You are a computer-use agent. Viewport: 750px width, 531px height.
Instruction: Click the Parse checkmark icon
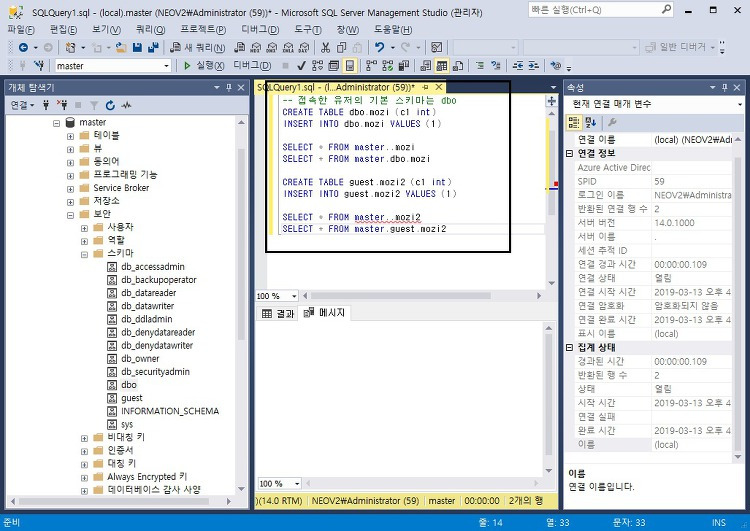301,65
